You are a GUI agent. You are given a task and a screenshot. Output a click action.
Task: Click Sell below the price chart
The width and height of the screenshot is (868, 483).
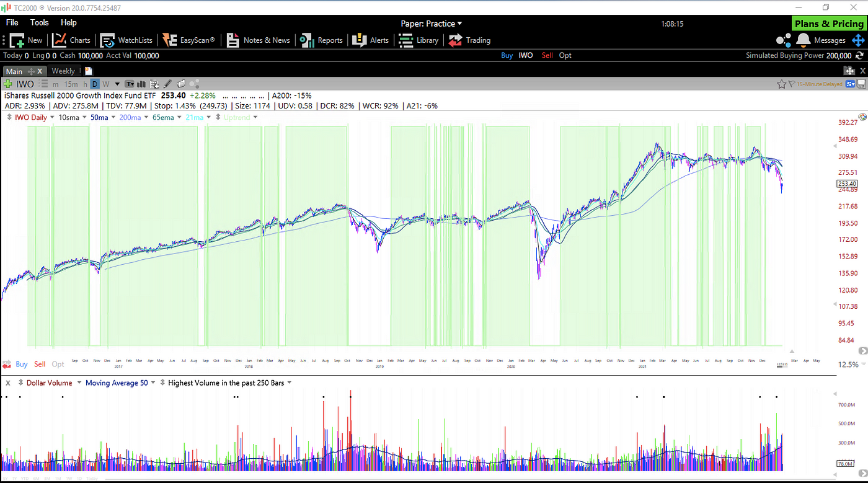[x=40, y=364]
